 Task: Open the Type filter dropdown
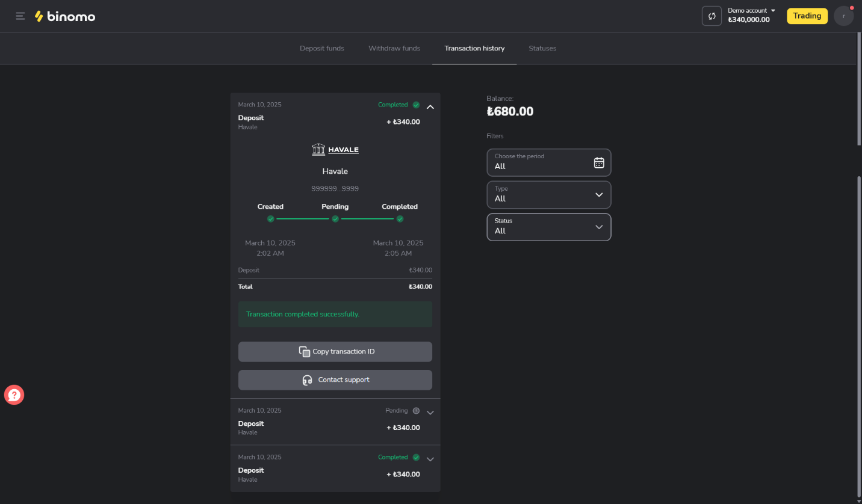(x=548, y=195)
